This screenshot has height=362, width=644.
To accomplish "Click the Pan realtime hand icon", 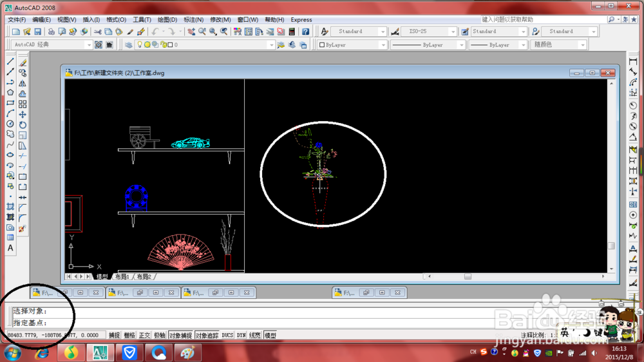I will tap(191, 32).
